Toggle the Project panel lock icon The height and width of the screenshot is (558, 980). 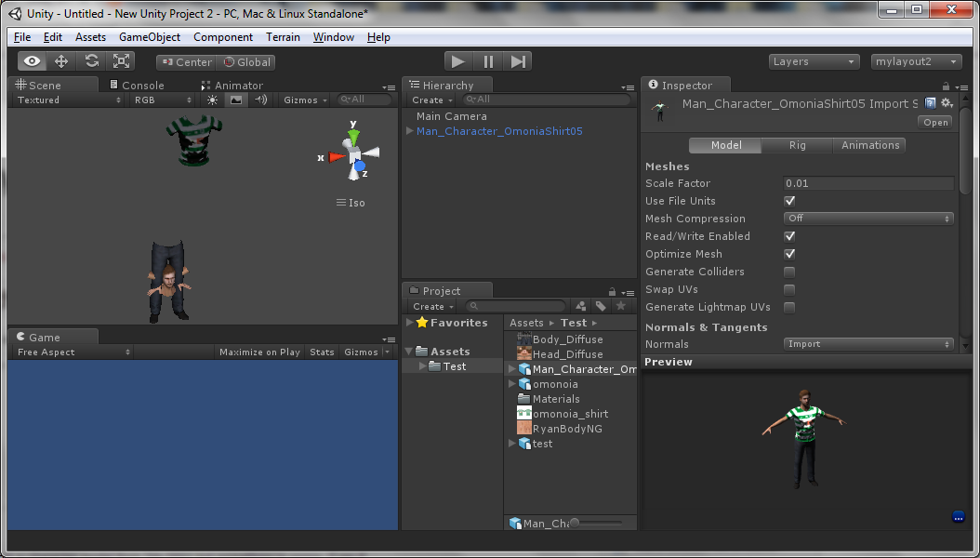tap(613, 292)
